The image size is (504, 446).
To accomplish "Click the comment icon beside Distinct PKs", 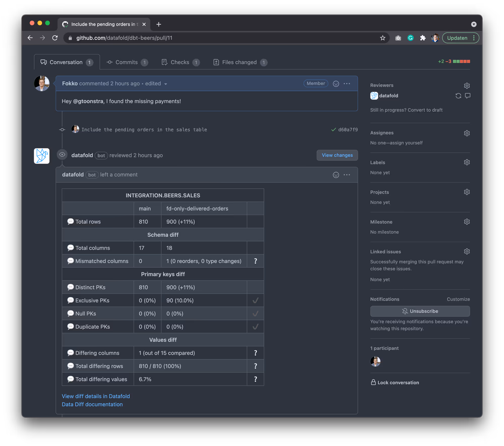I will click(x=70, y=287).
